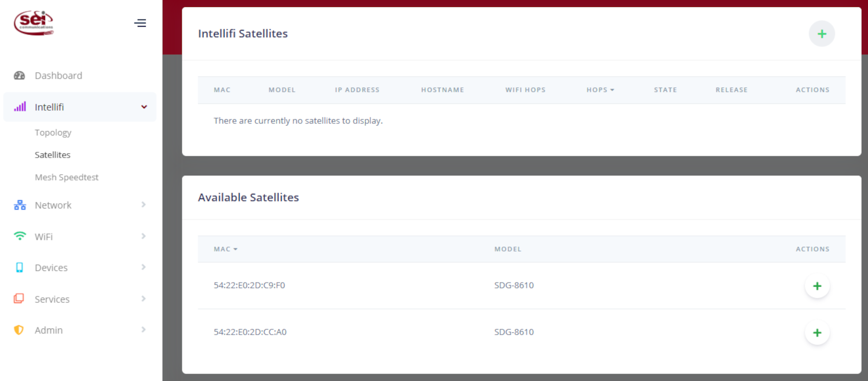Click the Dashboard gauge icon
The height and width of the screenshot is (381, 868).
(20, 75)
